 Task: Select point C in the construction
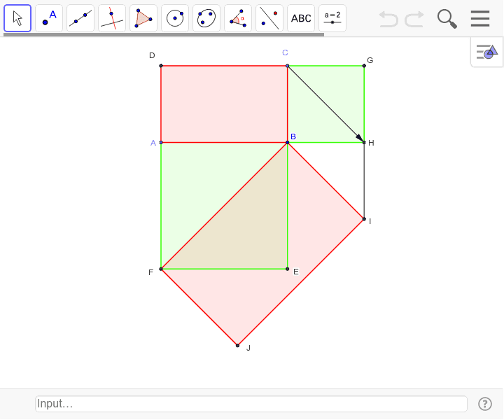288,66
